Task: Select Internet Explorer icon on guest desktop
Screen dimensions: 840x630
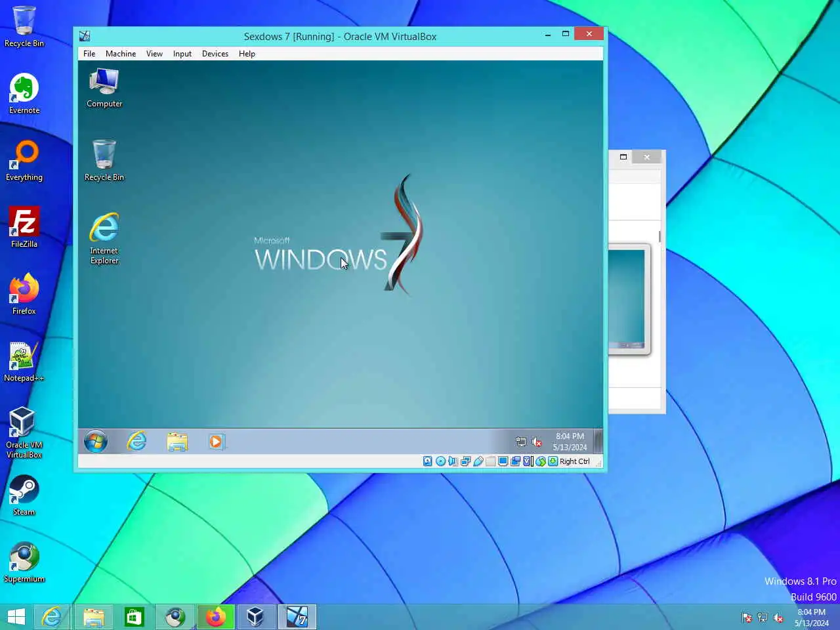Action: click(x=104, y=238)
